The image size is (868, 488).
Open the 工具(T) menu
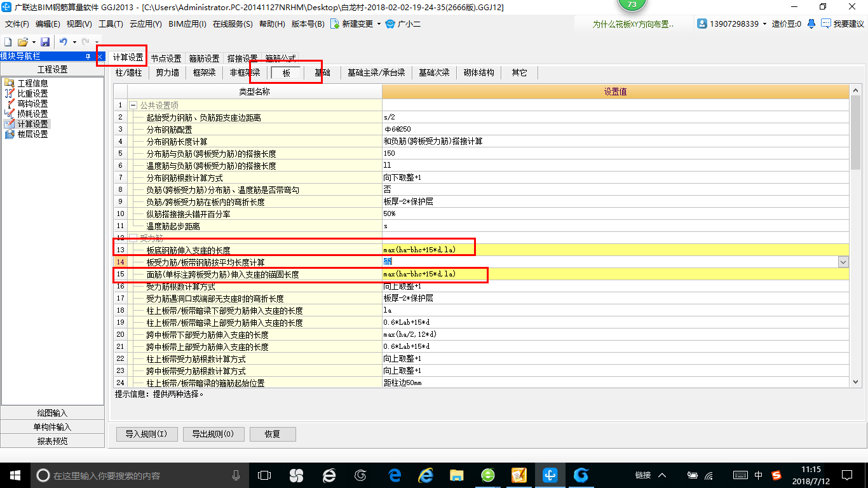(111, 24)
